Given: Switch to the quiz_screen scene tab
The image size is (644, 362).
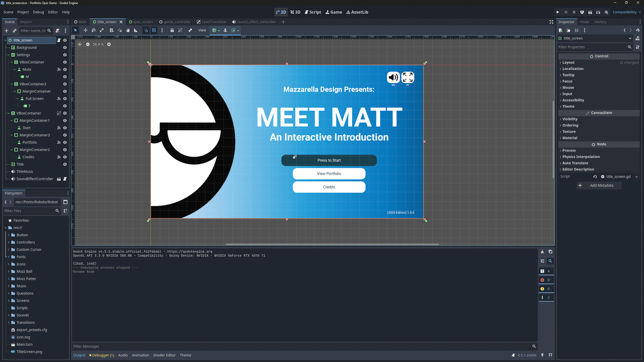Looking at the screenshot, I should point(141,22).
